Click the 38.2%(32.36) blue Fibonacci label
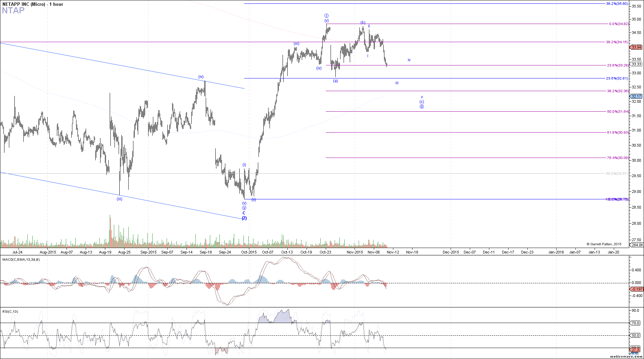The height and width of the screenshot is (359, 644). coord(618,91)
